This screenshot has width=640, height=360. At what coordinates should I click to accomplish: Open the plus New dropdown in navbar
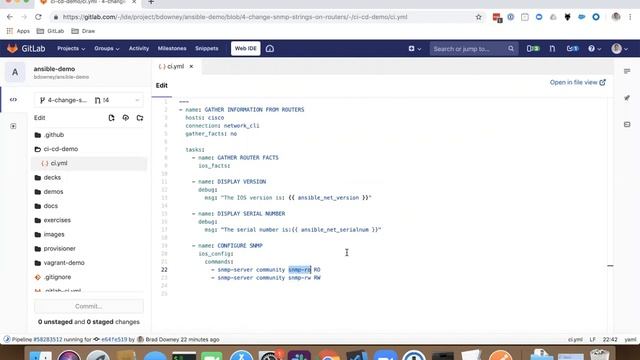pos(415,49)
